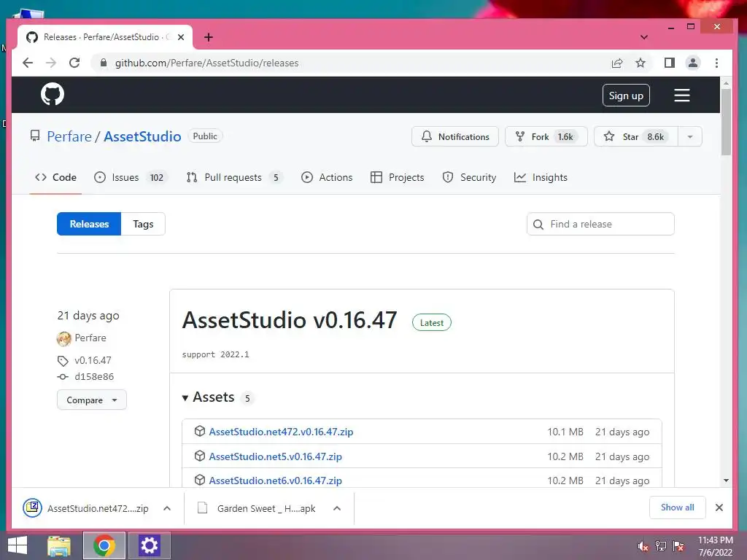Share this page via share icon
747x560 pixels.
pos(617,63)
